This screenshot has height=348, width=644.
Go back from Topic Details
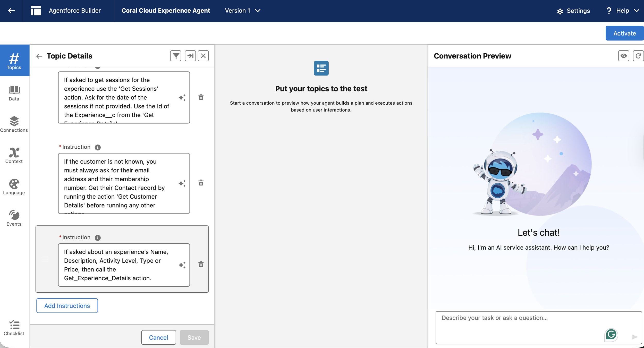(x=39, y=56)
